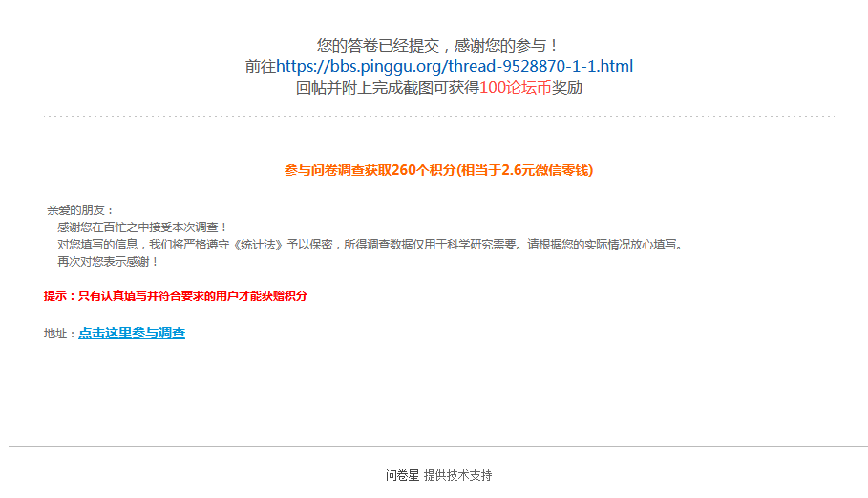Click the orange 260个积分 survey title

(x=438, y=170)
